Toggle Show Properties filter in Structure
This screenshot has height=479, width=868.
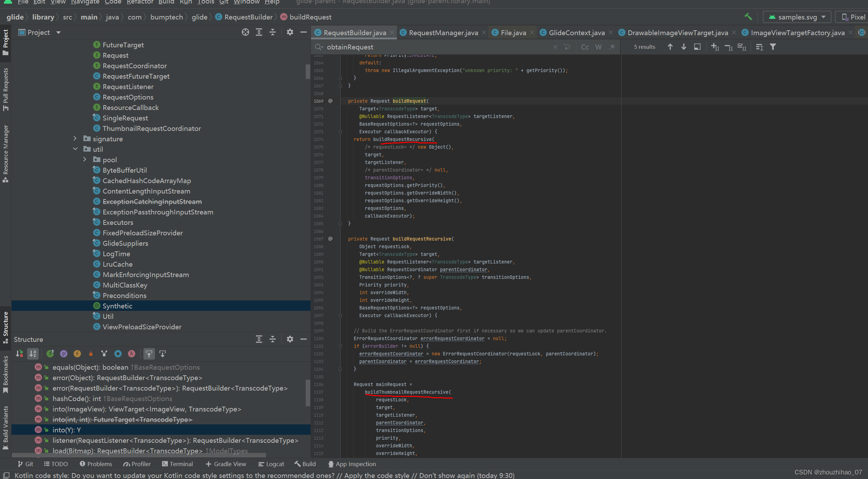point(64,354)
